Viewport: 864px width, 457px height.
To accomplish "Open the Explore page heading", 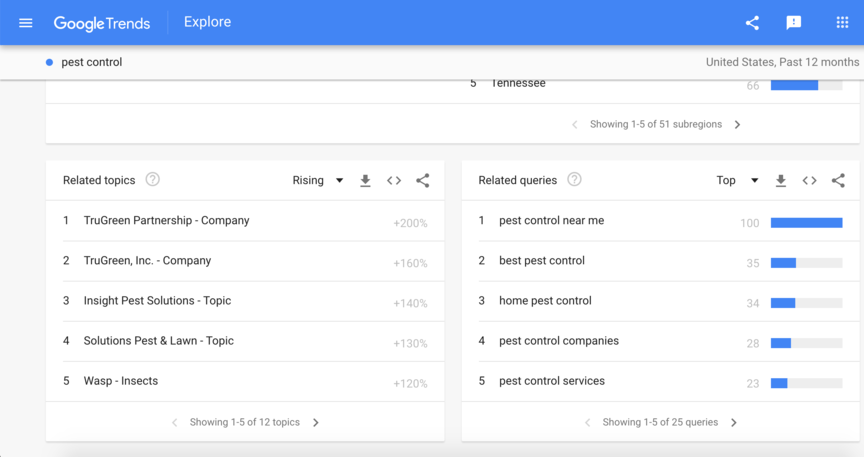I will click(x=207, y=22).
